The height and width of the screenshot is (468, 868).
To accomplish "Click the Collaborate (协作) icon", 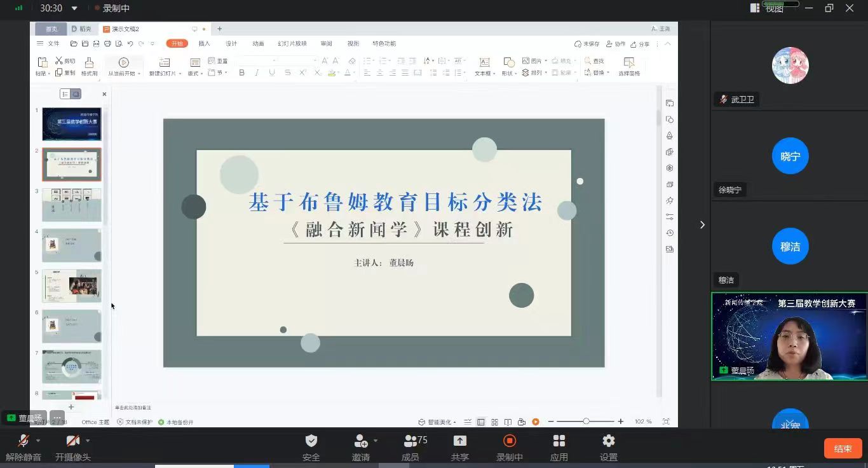I will point(615,44).
